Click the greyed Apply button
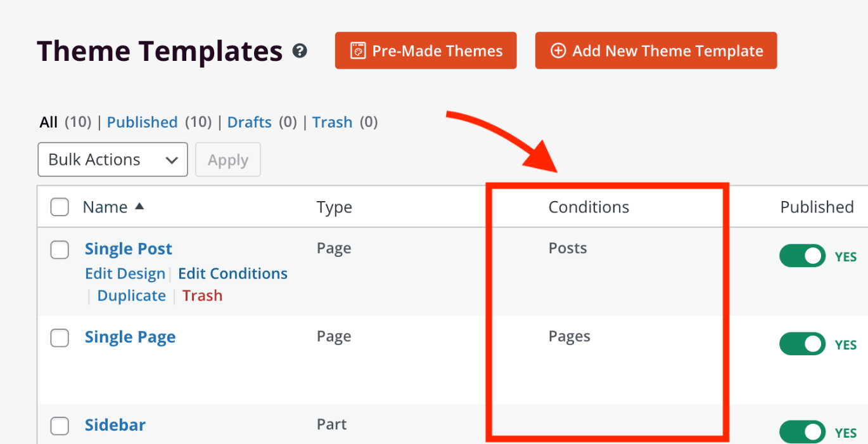The height and width of the screenshot is (444, 868). tap(228, 160)
